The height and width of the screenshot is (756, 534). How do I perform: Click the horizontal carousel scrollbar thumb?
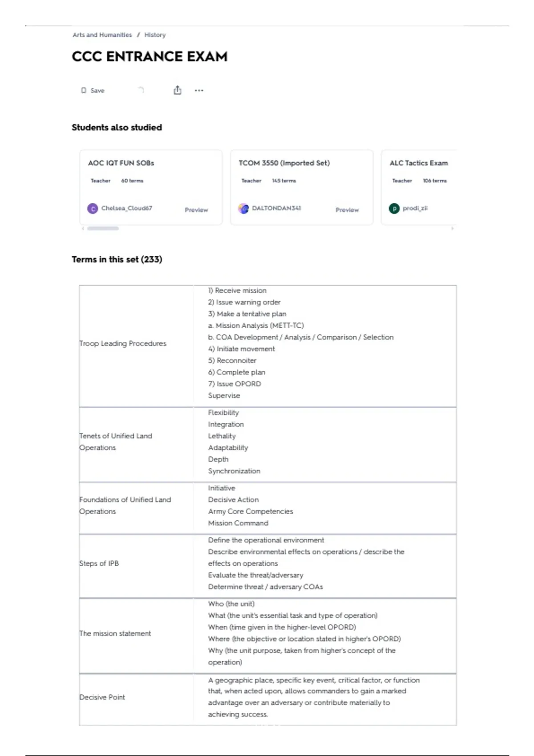pyautogui.click(x=103, y=229)
